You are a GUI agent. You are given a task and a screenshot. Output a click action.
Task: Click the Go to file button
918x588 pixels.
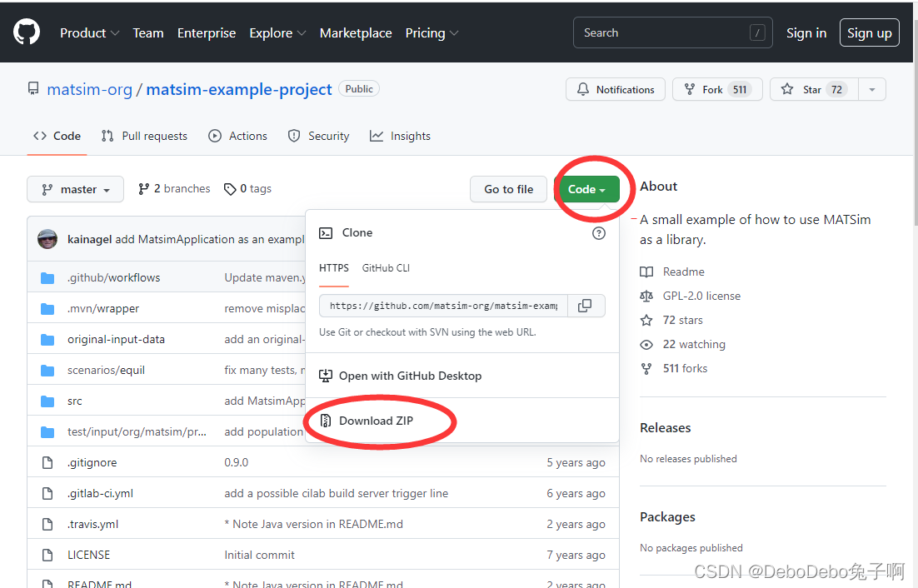pos(508,189)
